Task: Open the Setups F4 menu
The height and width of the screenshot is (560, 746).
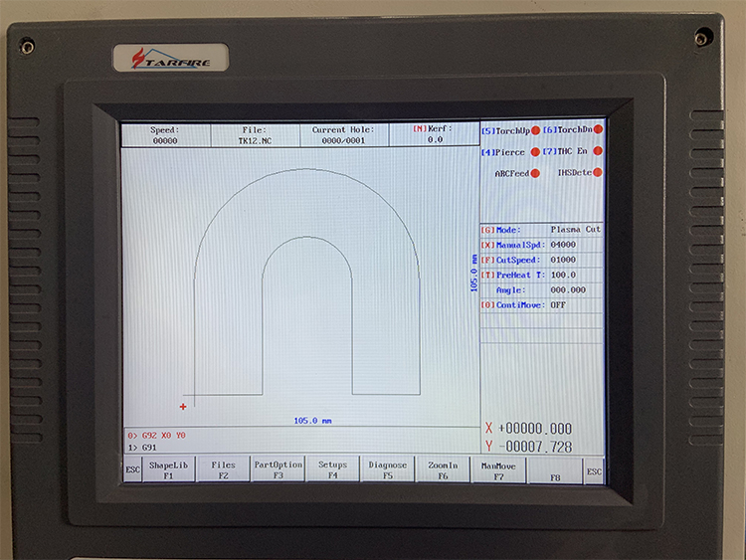Action: coord(332,469)
